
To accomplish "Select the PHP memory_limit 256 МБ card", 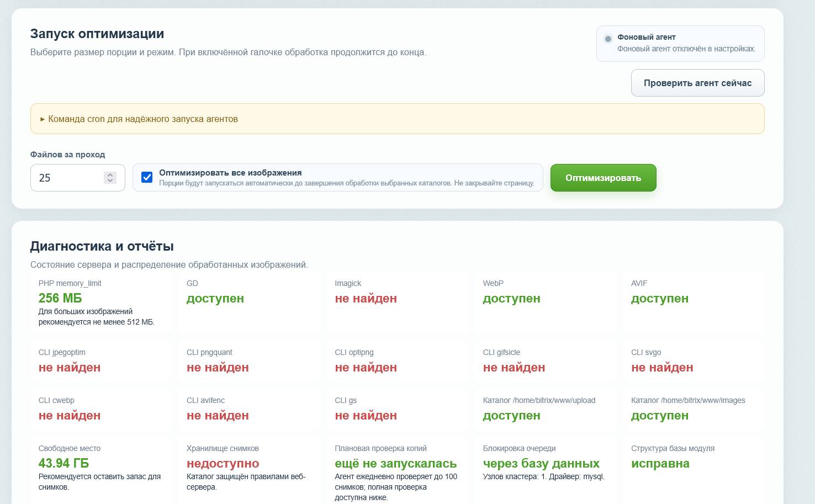I will tap(101, 303).
